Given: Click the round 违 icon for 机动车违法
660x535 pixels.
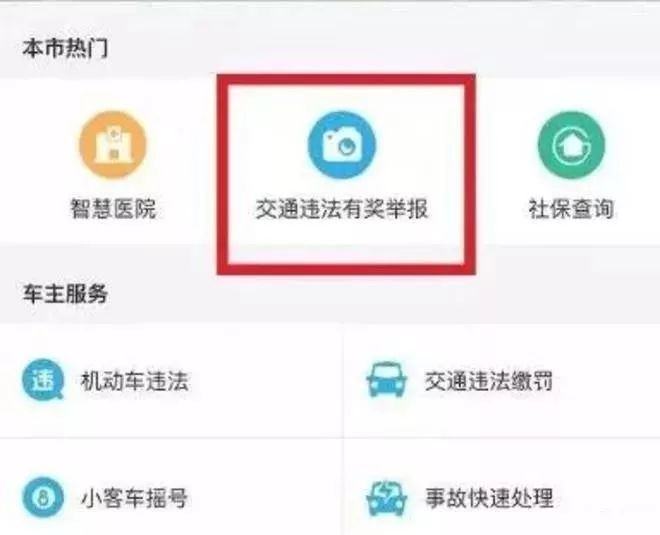Looking at the screenshot, I should point(43,379).
